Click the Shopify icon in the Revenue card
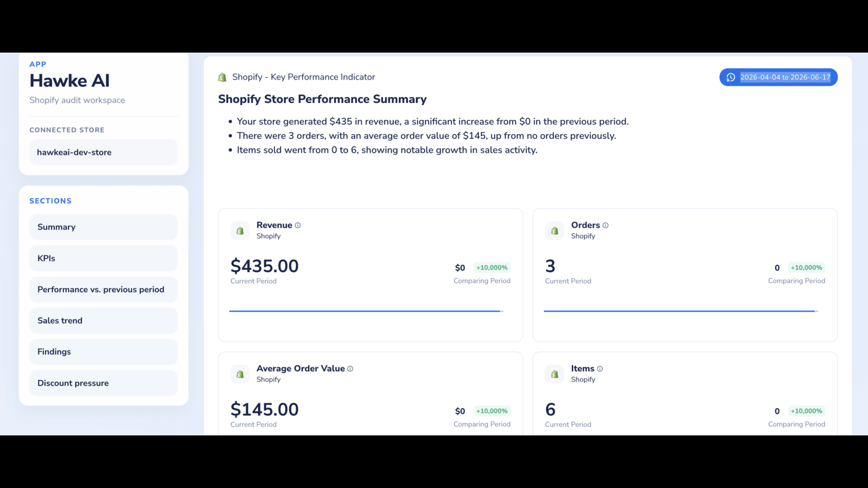This screenshot has width=868, height=488. point(240,230)
